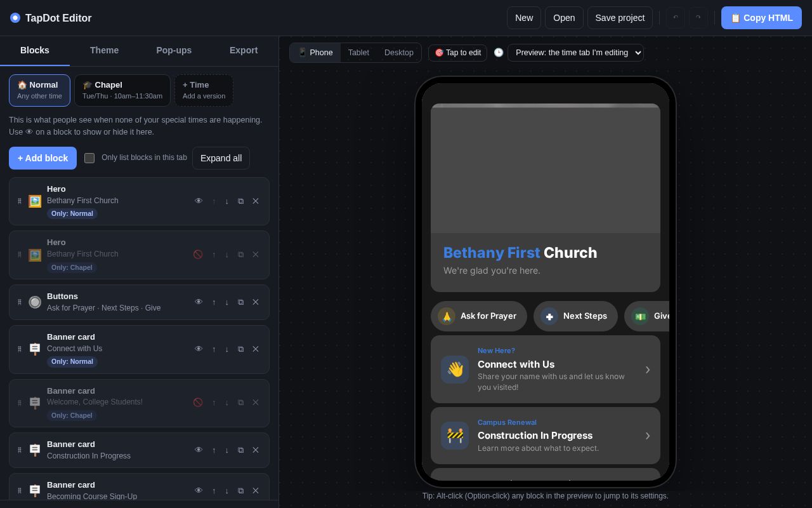Switch preview to Desktop
Screen dimensions: 812x508
coord(399,53)
